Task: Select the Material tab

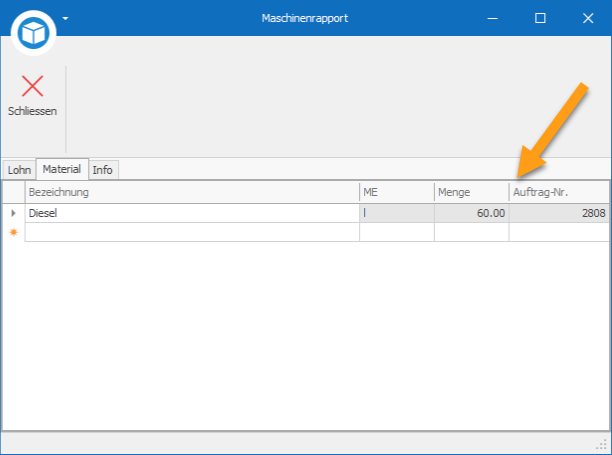Action: click(62, 169)
